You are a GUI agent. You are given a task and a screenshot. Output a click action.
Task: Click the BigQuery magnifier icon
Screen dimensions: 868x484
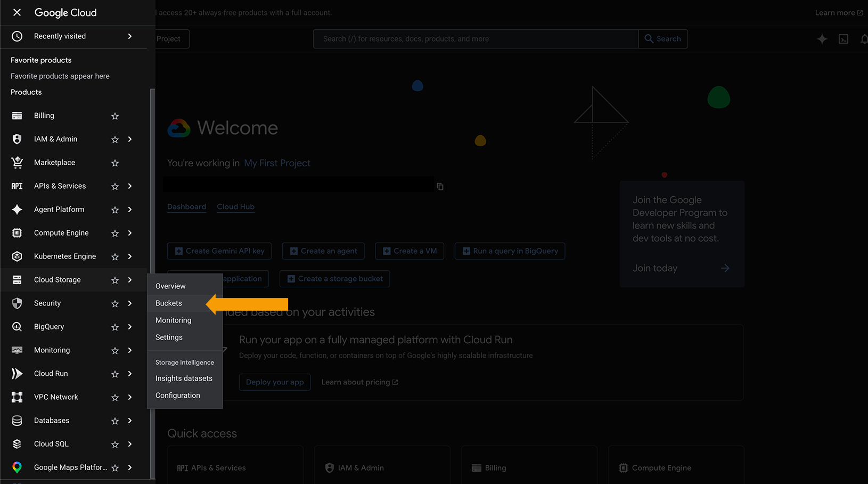tap(17, 327)
